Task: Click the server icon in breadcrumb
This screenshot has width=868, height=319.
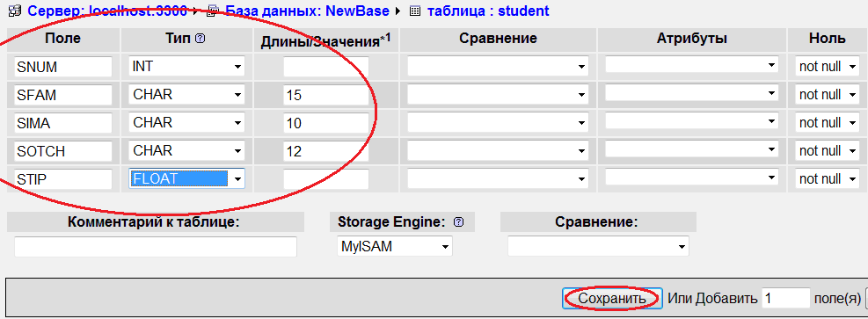Action: (15, 11)
